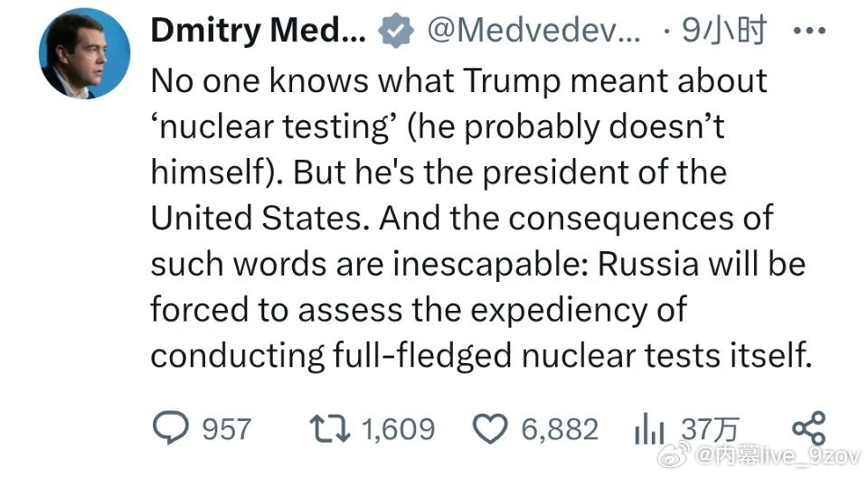This screenshot has width=868, height=477.
Task: Click the retweet arrows icon
Action: pyautogui.click(x=331, y=429)
